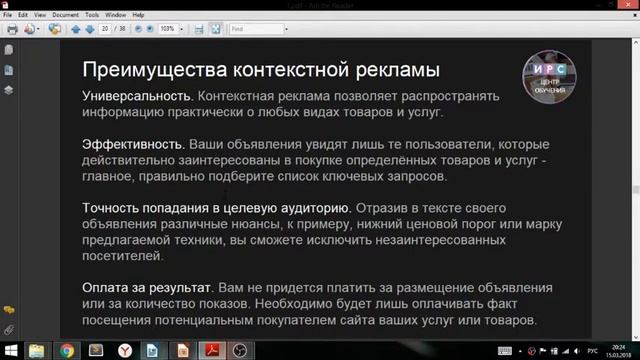Open File Explorer from taskbar

pos(36,351)
